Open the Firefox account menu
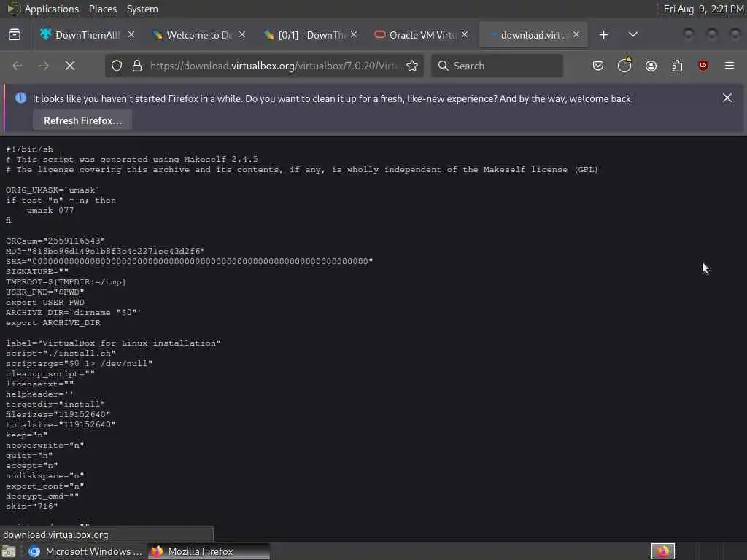747x560 pixels. pyautogui.click(x=651, y=66)
